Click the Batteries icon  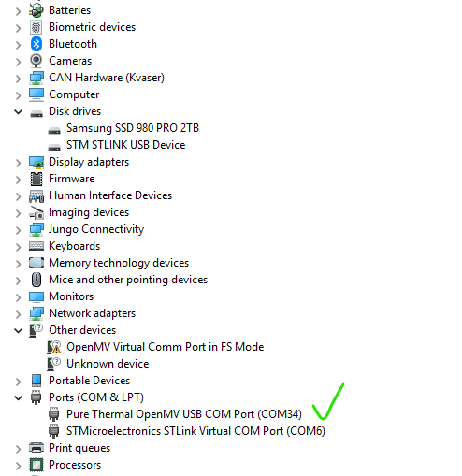(36, 10)
